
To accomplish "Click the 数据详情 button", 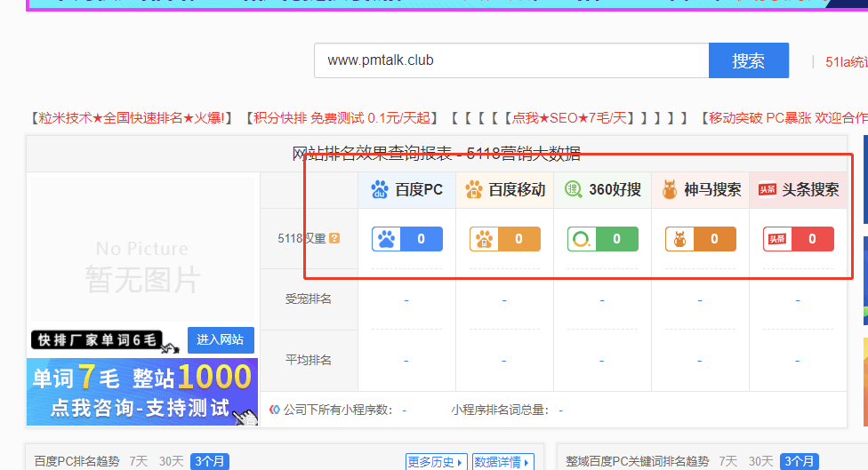I will 502,462.
